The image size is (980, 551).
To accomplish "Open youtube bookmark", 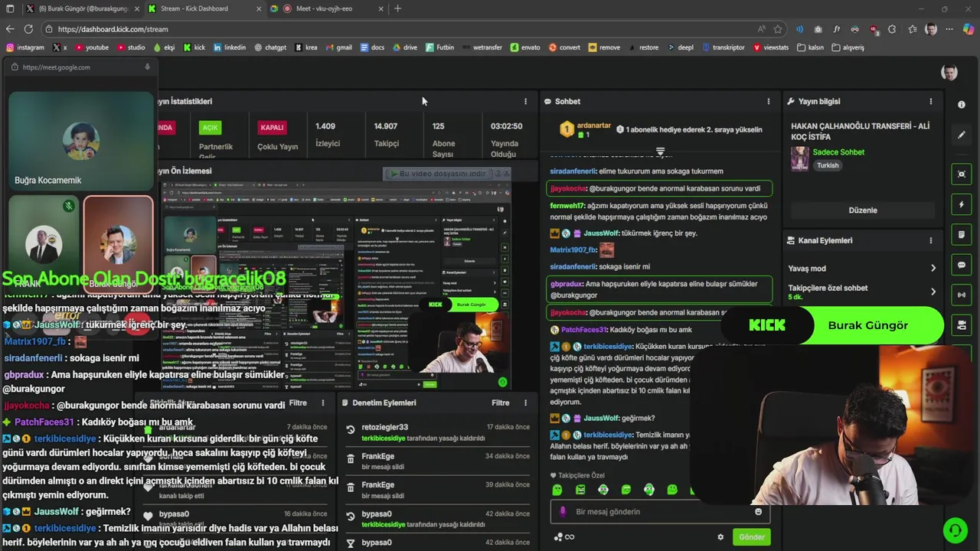I will click(x=91, y=47).
